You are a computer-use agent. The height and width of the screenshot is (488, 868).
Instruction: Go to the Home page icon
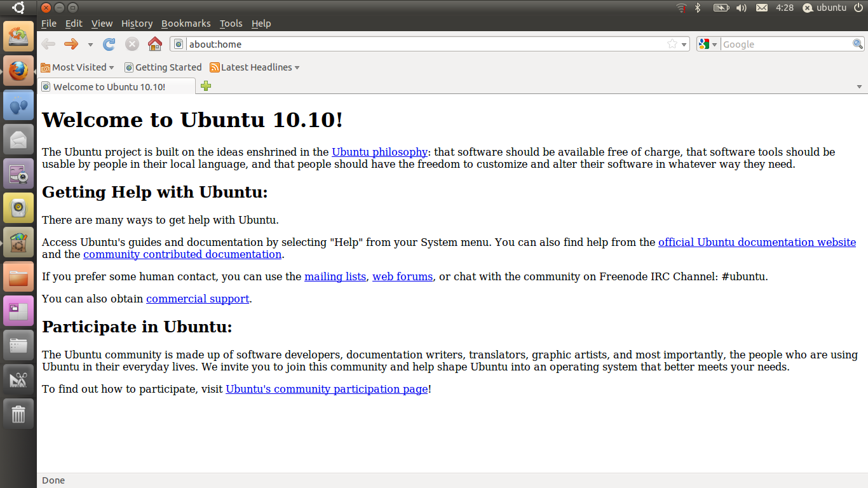point(155,44)
